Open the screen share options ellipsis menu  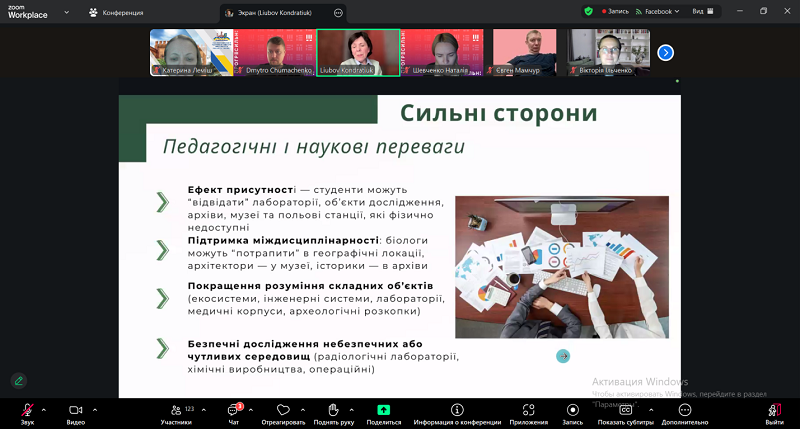(x=338, y=12)
